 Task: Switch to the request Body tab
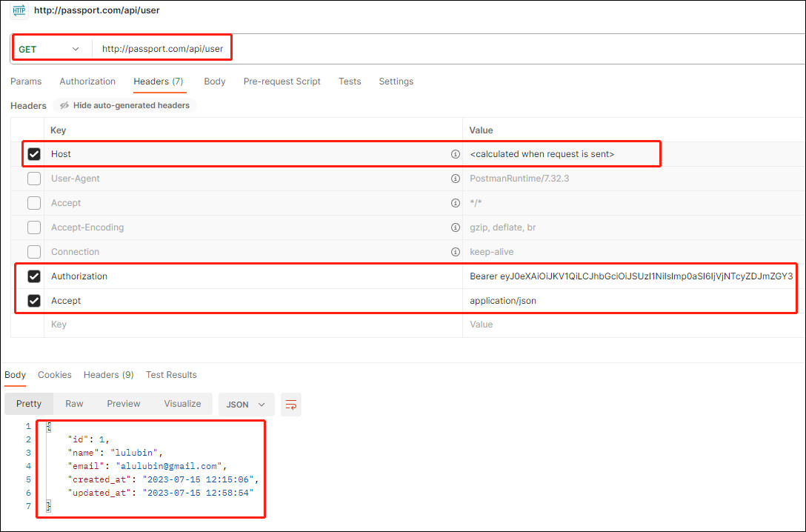click(x=215, y=82)
